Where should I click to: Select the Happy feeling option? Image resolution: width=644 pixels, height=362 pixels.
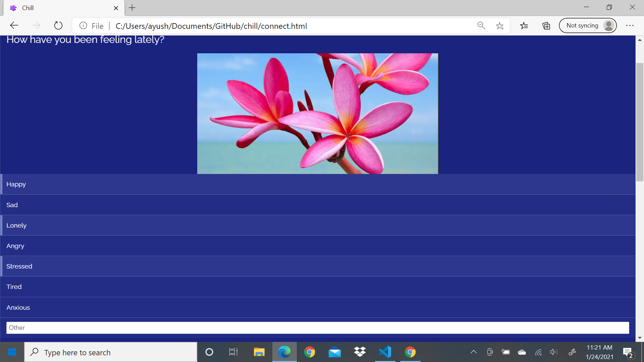(318, 184)
